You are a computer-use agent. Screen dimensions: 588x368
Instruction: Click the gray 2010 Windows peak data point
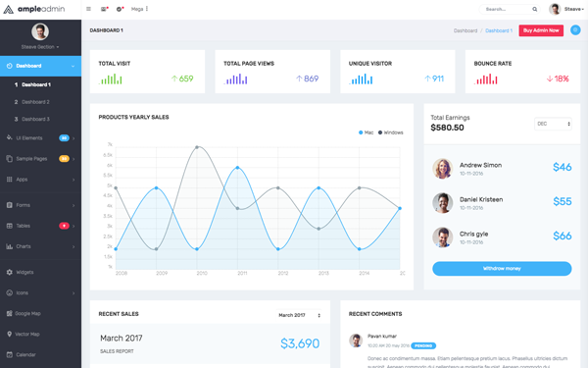pyautogui.click(x=197, y=147)
